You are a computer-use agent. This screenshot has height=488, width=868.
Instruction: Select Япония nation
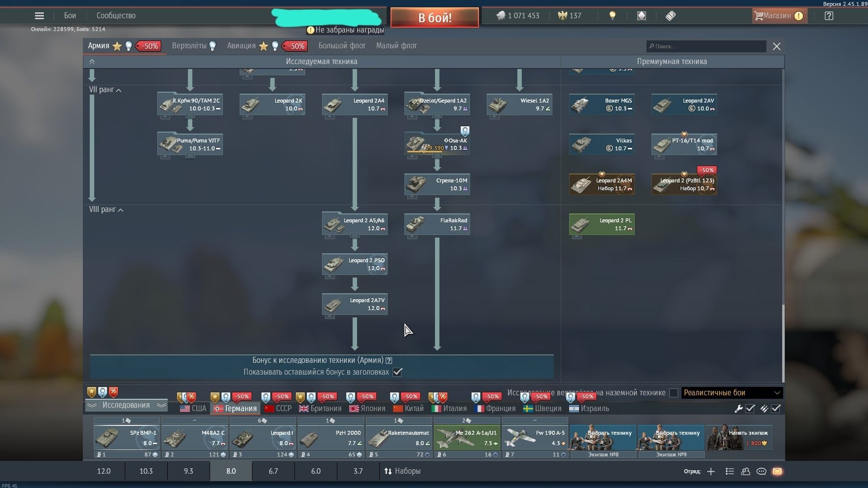367,409
